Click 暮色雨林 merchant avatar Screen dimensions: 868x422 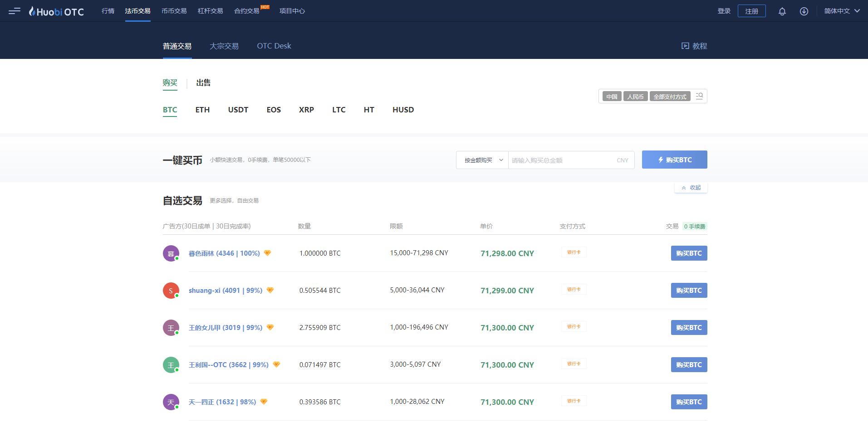[171, 253]
